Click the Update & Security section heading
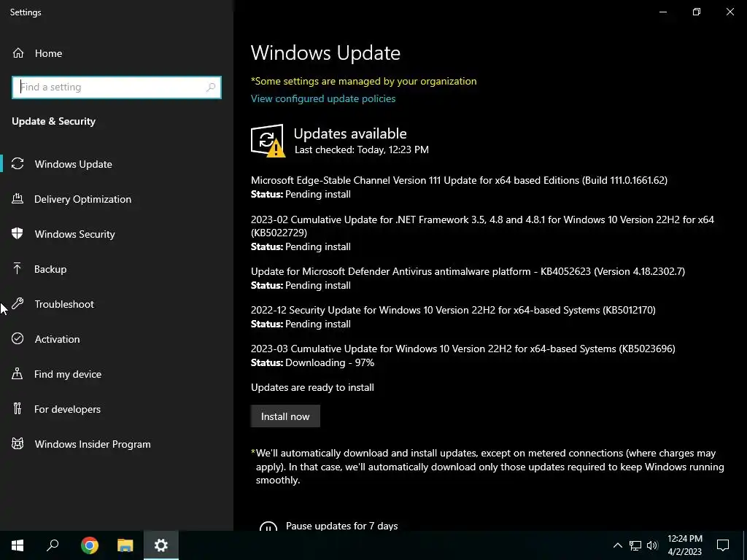This screenshot has height=560, width=747. (x=54, y=121)
